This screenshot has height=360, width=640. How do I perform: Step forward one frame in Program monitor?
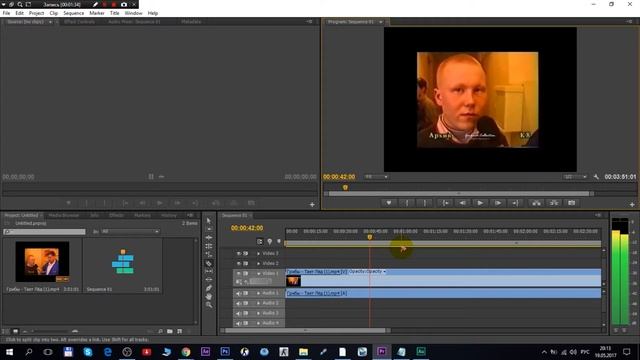[498, 203]
